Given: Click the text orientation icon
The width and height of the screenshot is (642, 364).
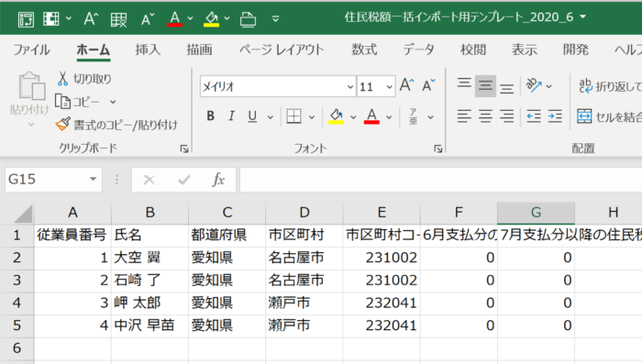Looking at the screenshot, I should (534, 86).
